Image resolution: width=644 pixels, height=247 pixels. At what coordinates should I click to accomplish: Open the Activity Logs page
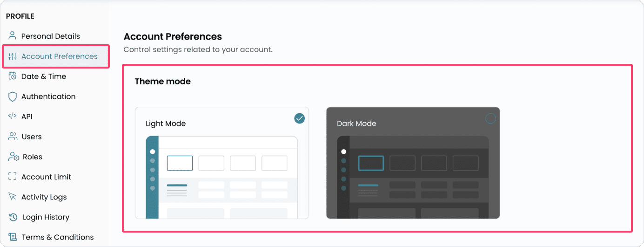pos(44,197)
